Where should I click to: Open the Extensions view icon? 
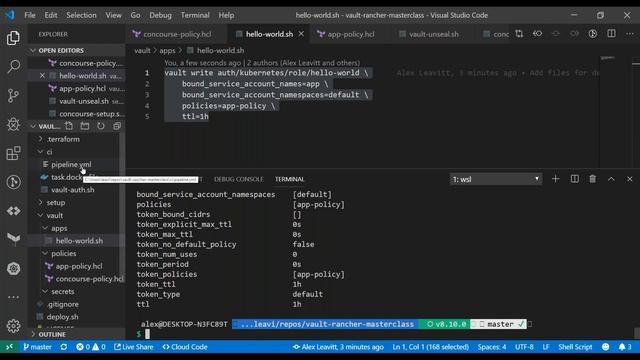click(13, 153)
